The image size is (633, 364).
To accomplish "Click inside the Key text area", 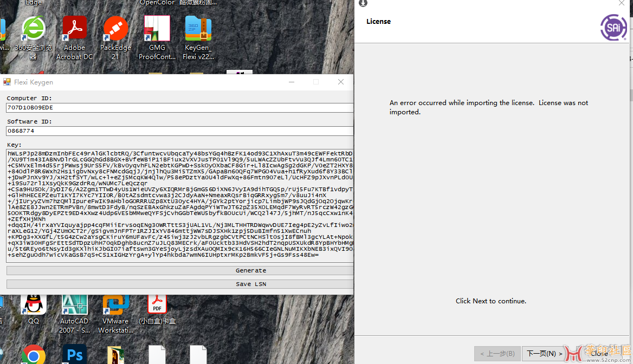I will pyautogui.click(x=179, y=206).
